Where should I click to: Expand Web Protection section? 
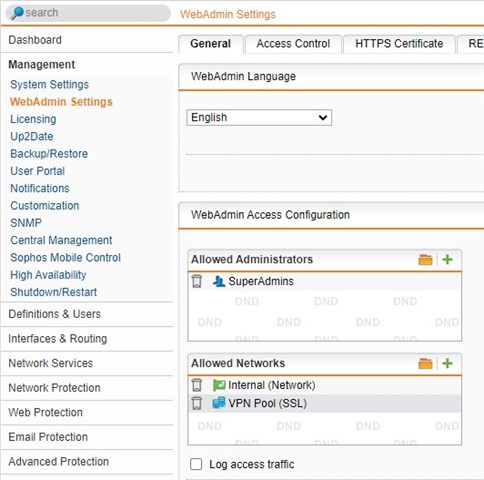click(x=45, y=412)
